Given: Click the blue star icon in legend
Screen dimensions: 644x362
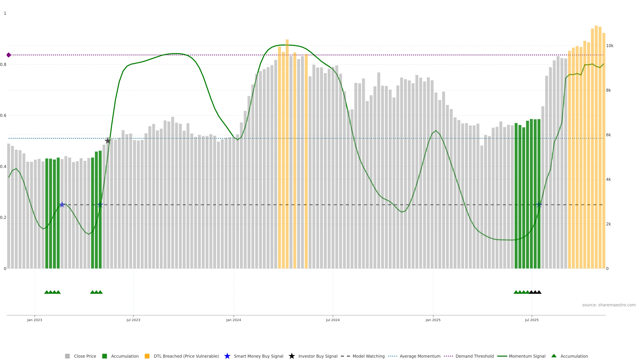Looking at the screenshot, I should click(x=227, y=356).
